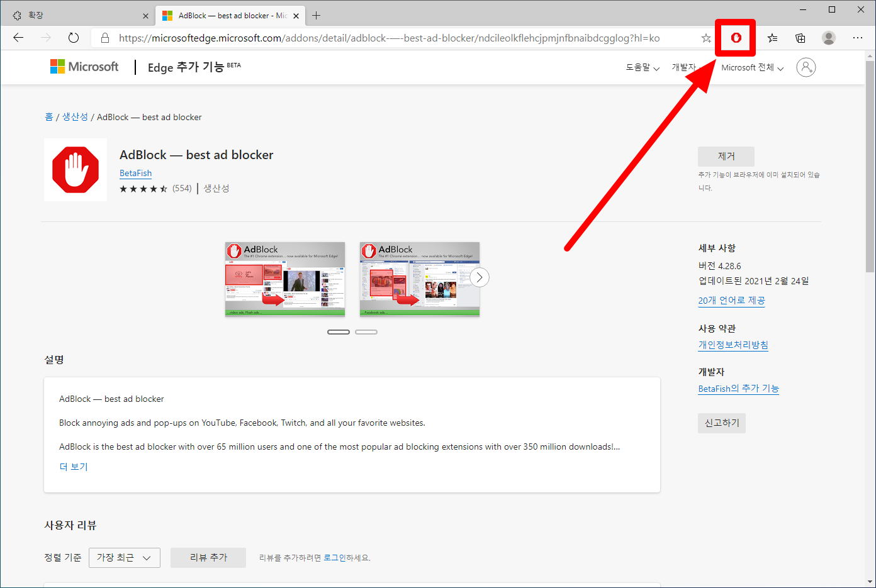This screenshot has width=876, height=588.
Task: Click the 리뷰 추가 button
Action: tap(208, 558)
